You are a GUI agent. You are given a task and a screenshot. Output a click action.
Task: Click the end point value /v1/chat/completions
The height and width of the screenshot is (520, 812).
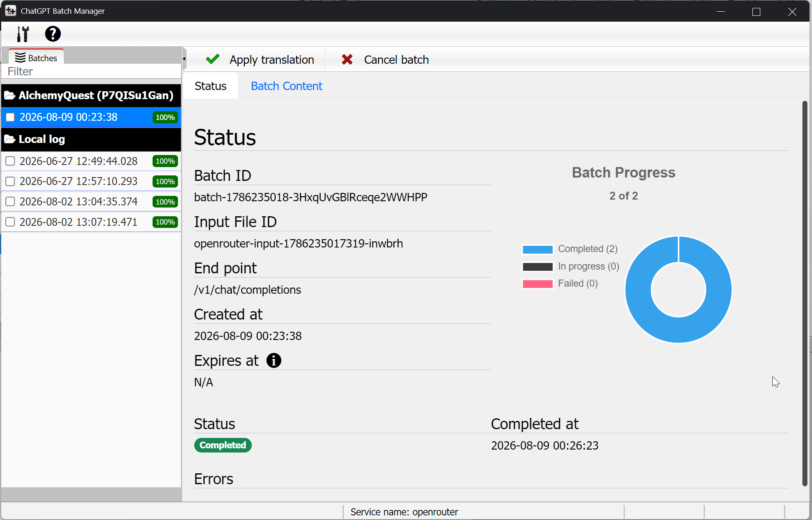click(x=248, y=290)
